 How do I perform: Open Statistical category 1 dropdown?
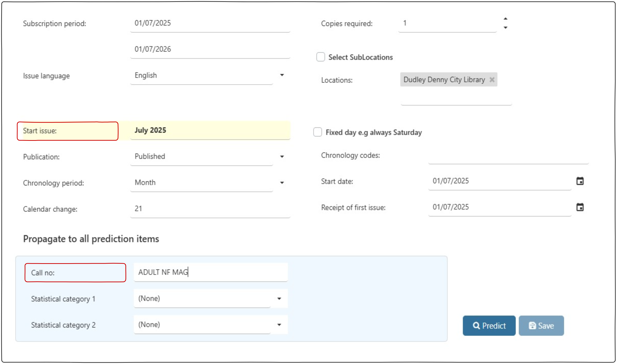279,299
